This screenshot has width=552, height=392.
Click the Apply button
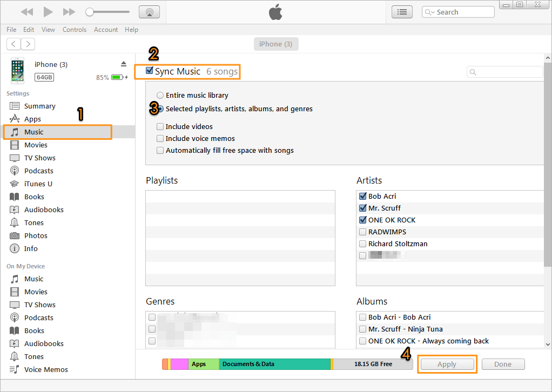[x=447, y=364]
